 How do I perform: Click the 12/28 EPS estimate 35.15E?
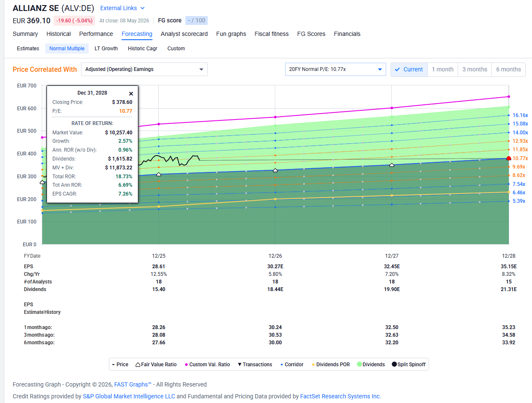pyautogui.click(x=508, y=267)
